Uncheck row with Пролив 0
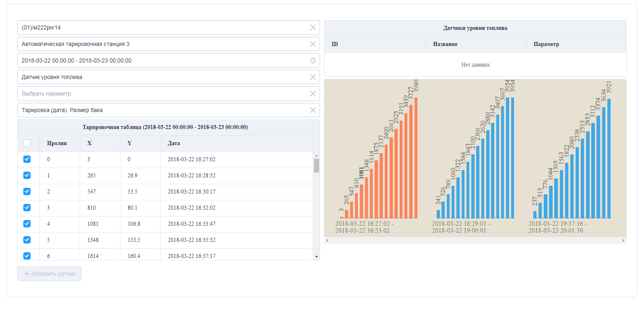This screenshot has height=314, width=644. click(27, 159)
